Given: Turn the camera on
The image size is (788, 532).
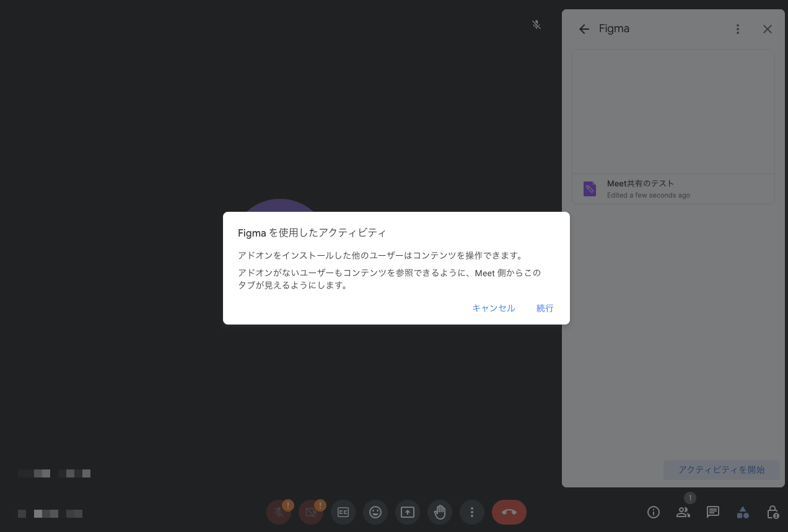Looking at the screenshot, I should 311,512.
